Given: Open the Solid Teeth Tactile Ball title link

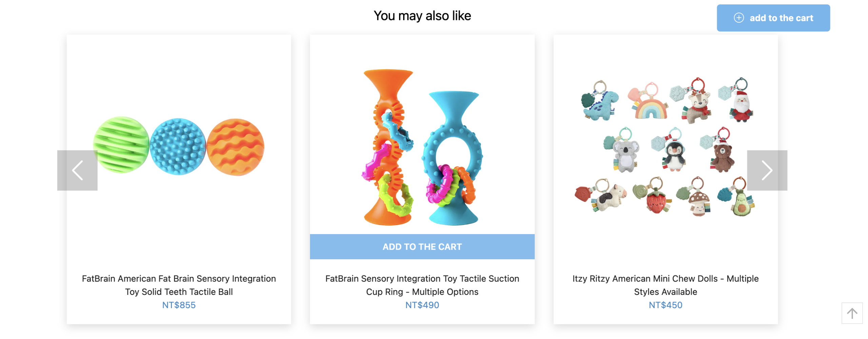Looking at the screenshot, I should pos(179,285).
